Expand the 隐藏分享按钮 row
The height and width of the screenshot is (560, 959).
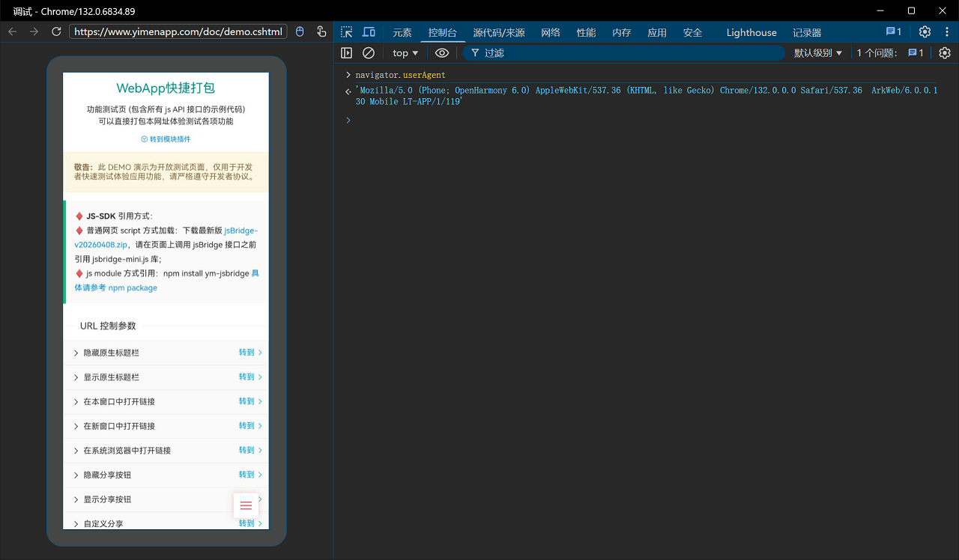[x=166, y=475]
